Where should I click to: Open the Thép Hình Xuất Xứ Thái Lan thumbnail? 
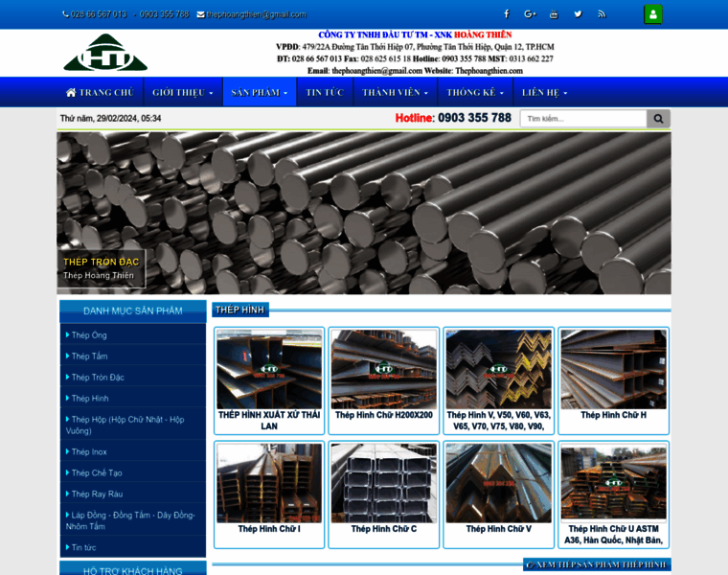point(269,369)
